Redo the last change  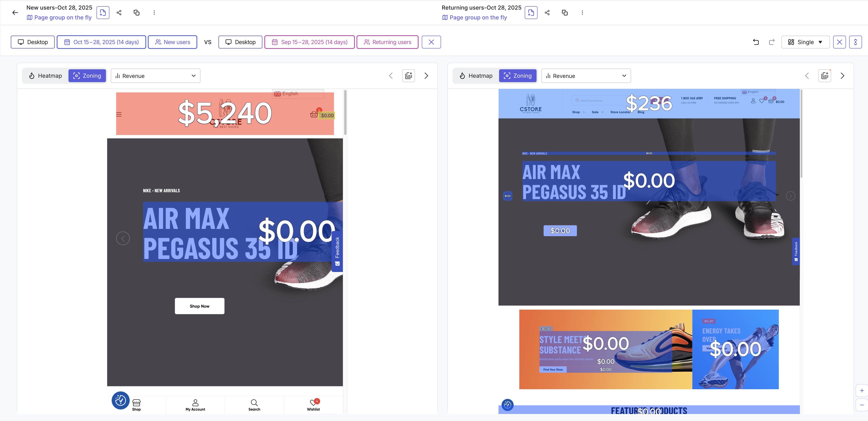click(772, 42)
